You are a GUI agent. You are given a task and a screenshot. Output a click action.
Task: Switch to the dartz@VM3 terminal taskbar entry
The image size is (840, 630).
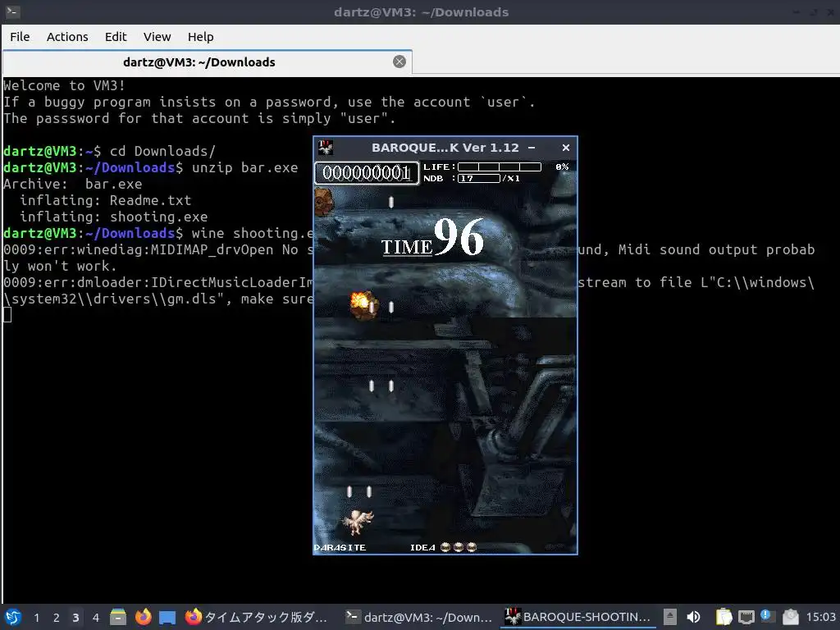[419, 617]
